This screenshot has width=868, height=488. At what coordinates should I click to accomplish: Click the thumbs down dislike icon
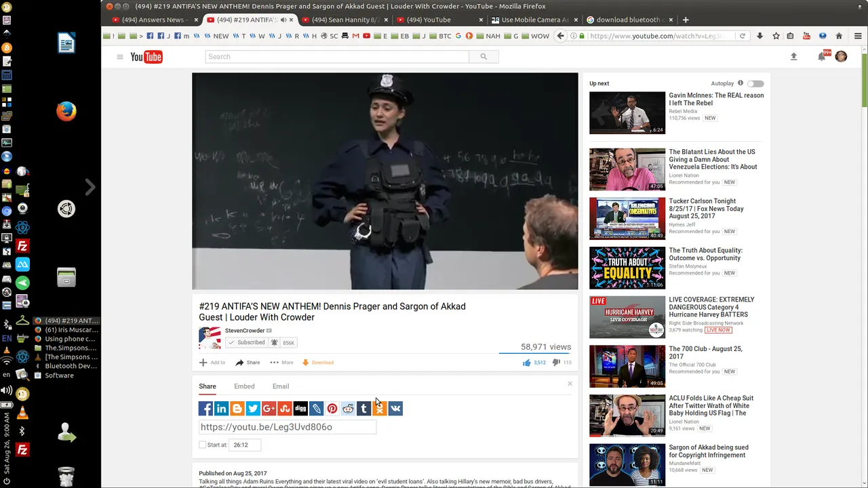point(556,363)
